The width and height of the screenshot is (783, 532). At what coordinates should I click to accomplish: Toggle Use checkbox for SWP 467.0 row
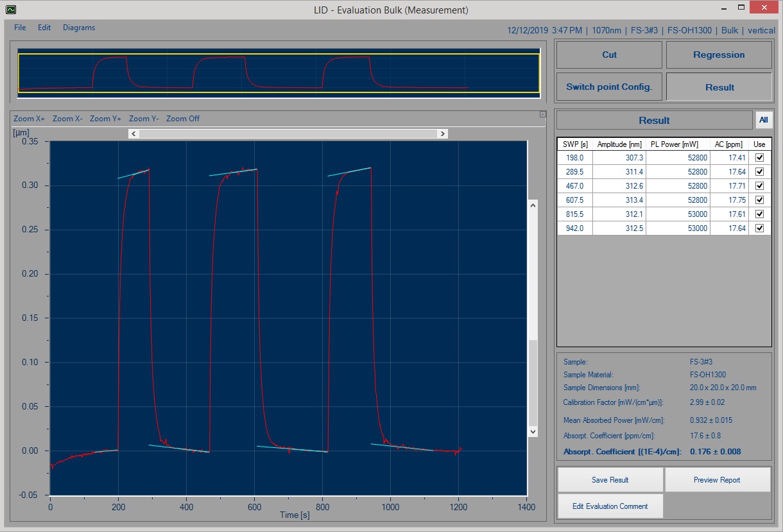pyautogui.click(x=760, y=185)
